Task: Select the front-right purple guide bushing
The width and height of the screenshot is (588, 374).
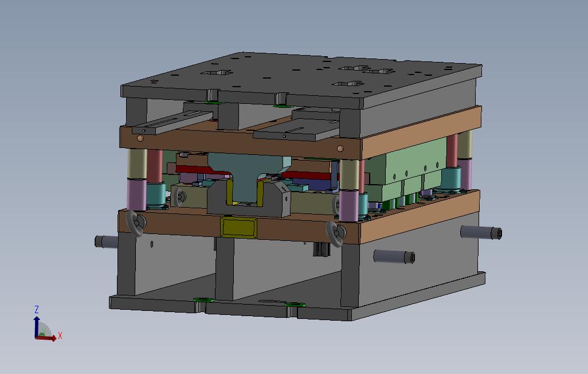Action: click(349, 206)
